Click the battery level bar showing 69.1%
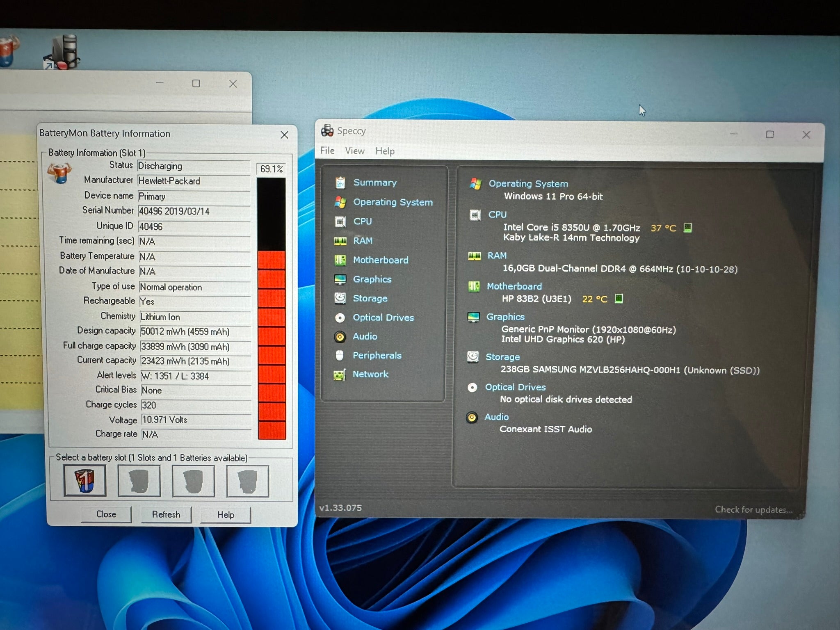 272,308
